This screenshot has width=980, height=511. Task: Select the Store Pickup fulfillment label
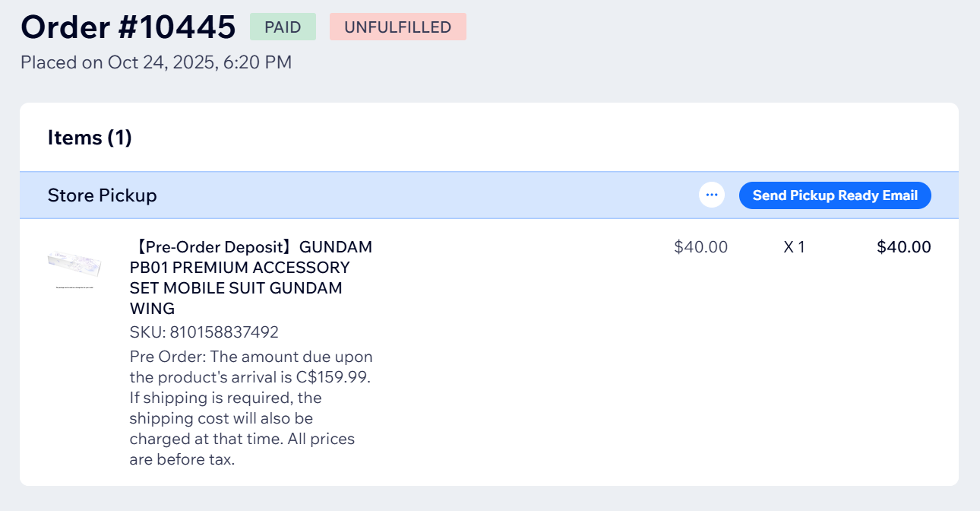[102, 195]
